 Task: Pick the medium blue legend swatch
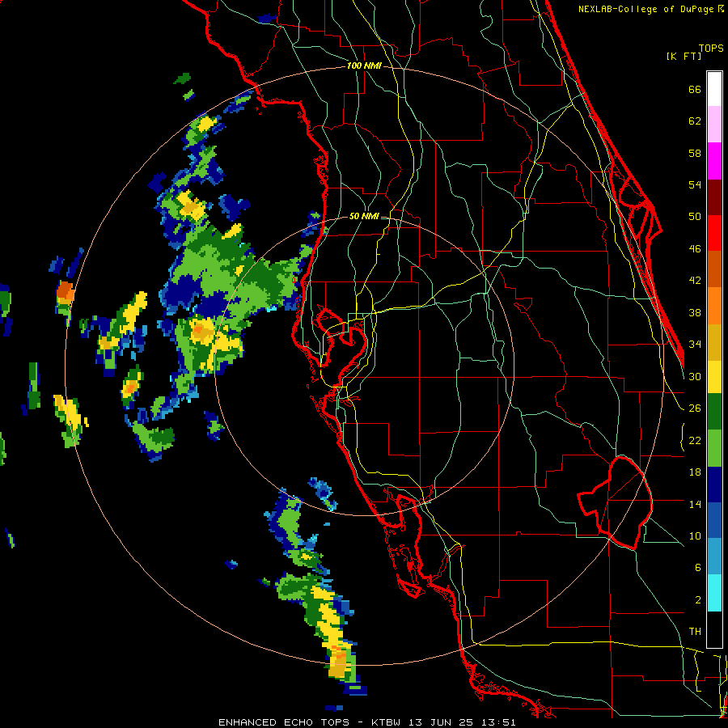pyautogui.click(x=714, y=520)
